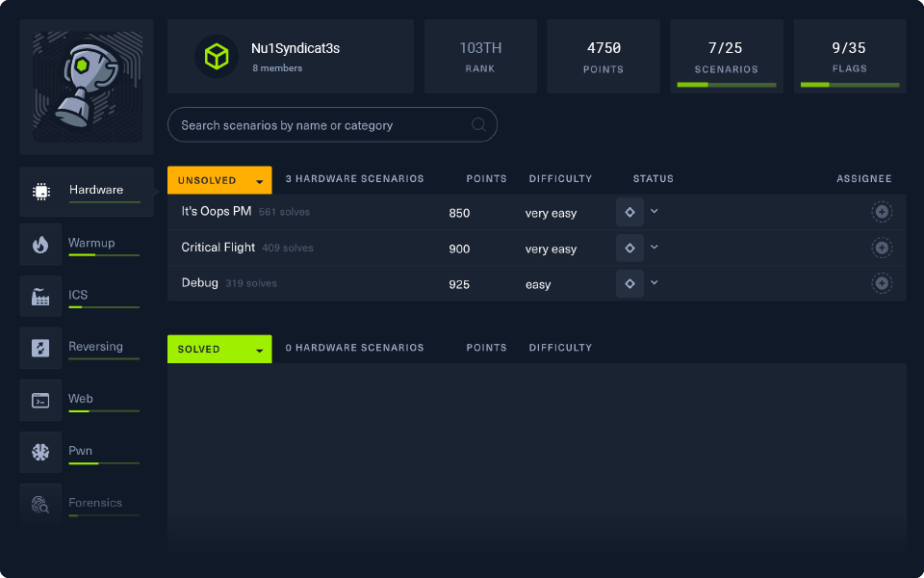924x578 pixels.
Task: Click the trophy team avatar image
Action: [x=88, y=87]
